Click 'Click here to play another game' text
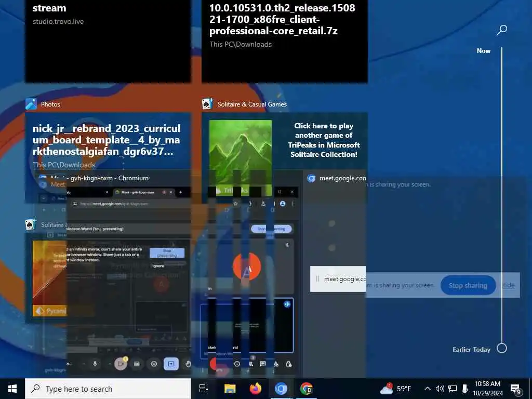The width and height of the screenshot is (532, 399). point(324,140)
